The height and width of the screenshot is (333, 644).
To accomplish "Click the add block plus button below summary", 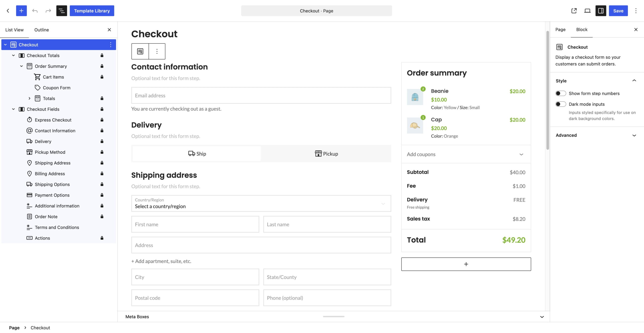I will tap(466, 264).
